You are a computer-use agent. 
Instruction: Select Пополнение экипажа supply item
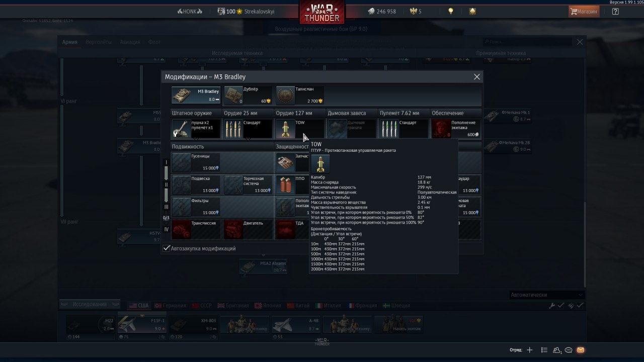(x=456, y=129)
